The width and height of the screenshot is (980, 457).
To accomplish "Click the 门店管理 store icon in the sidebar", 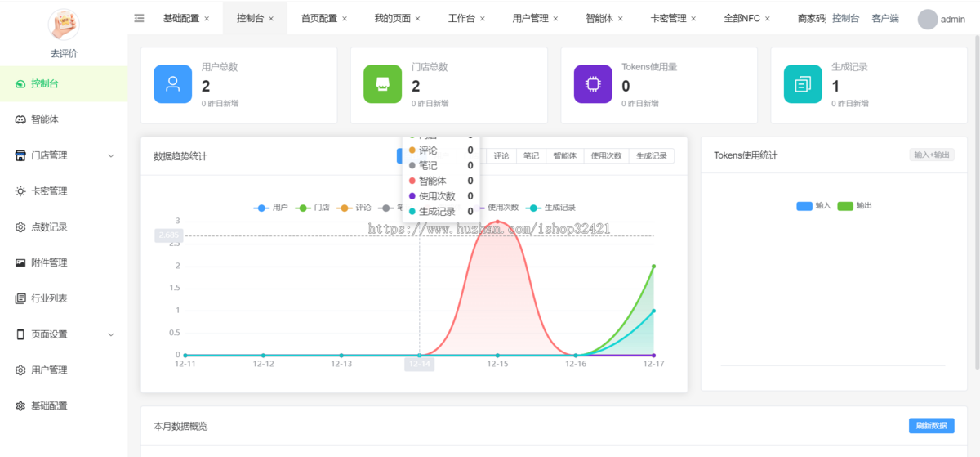I will (x=20, y=155).
